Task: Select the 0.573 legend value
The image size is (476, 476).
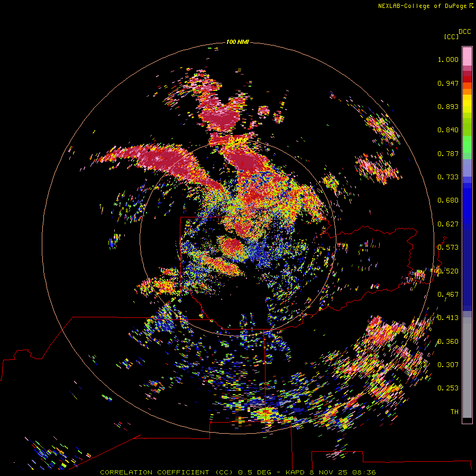Action: 448,248
